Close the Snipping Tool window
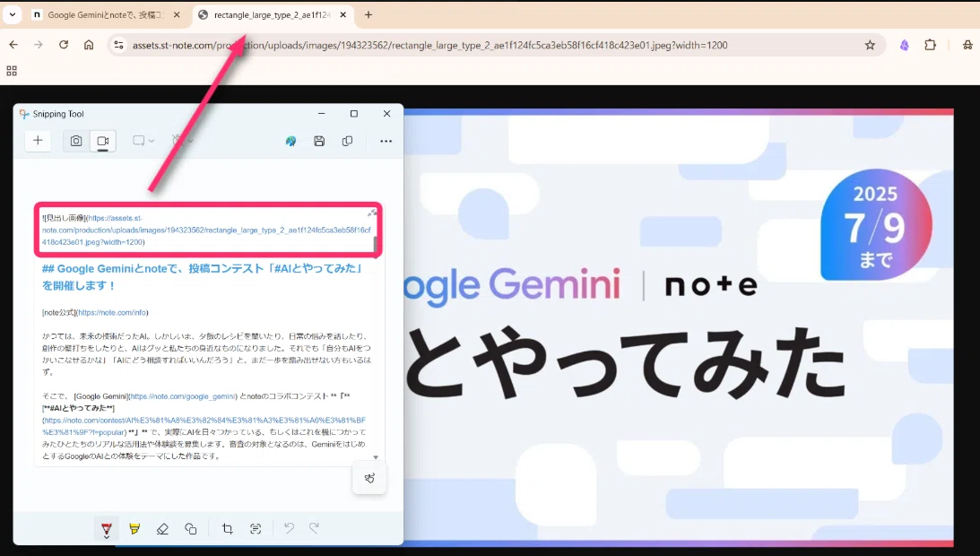980x556 pixels. pyautogui.click(x=386, y=114)
